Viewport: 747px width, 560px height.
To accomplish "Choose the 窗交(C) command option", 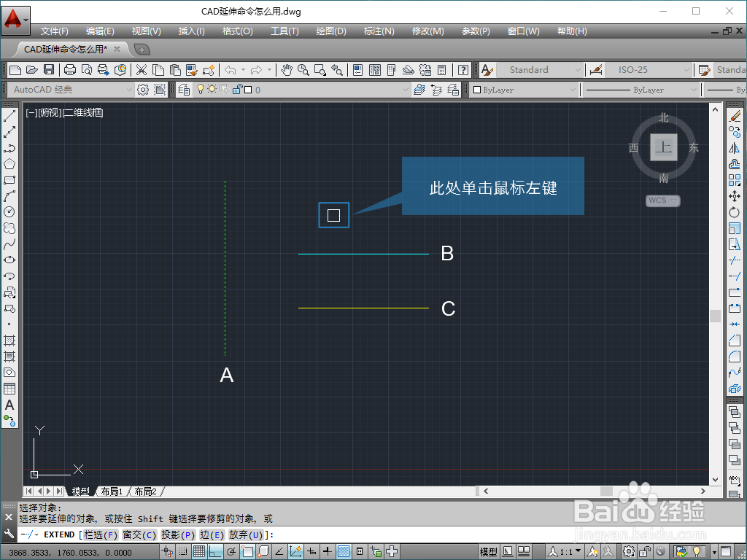I will (139, 534).
